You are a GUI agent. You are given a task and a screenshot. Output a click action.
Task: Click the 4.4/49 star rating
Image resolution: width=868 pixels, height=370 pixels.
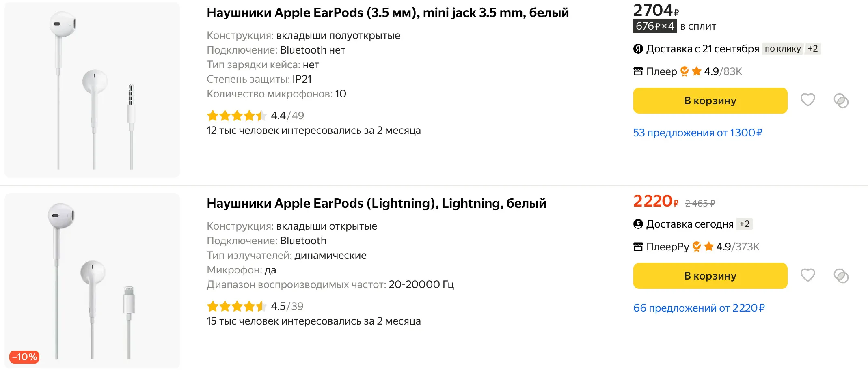[x=255, y=116]
